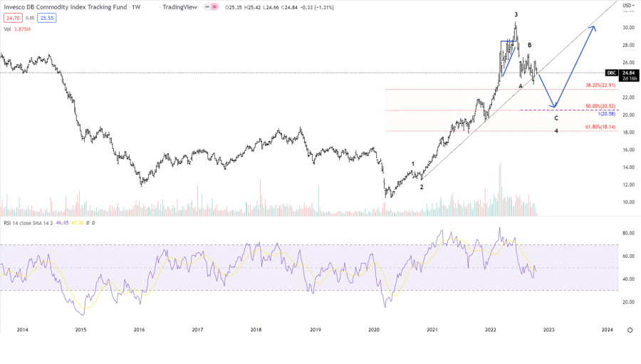Click the 2024 label on time axis
Image resolution: width=641 pixels, height=364 pixels.
607,330
